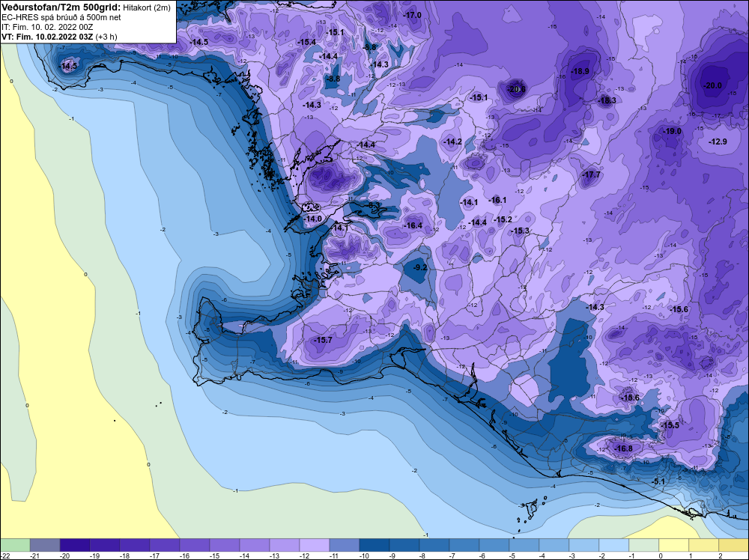The height and width of the screenshot is (560, 749).
Task: Click the legend number -13 under the color bar
Action: [274, 556]
